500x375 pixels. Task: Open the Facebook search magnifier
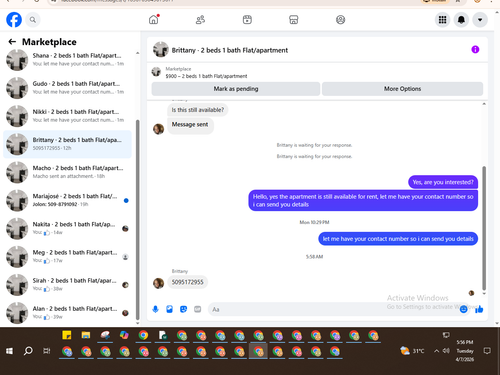[33, 20]
